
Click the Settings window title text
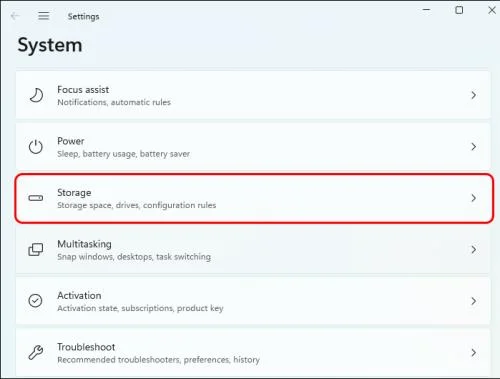[83, 16]
